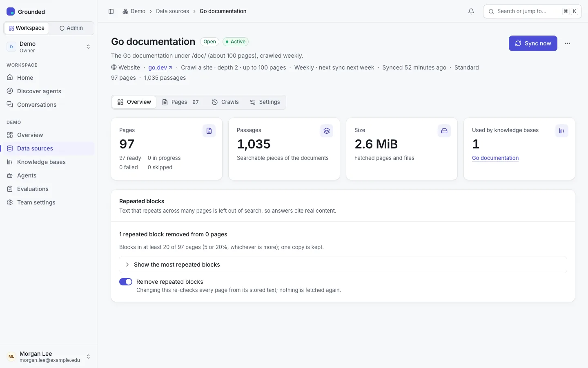Open Demo Overview in the sidebar
Screen dimensions: 588x368
coord(49,135)
